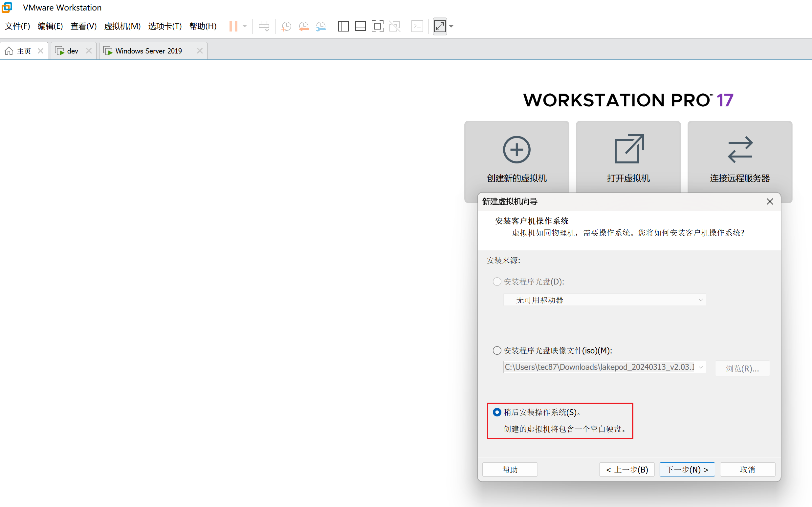Close the dev tab
The width and height of the screenshot is (812, 507).
tap(89, 51)
